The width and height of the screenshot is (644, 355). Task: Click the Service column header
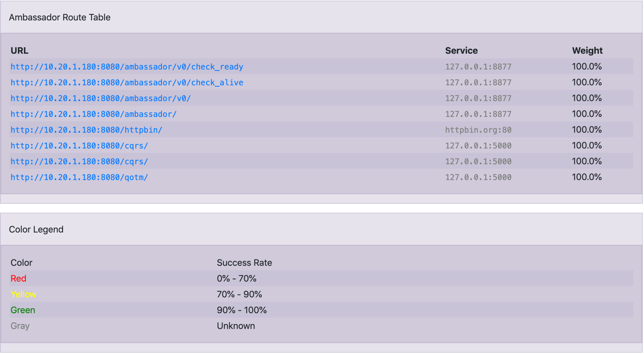(461, 50)
